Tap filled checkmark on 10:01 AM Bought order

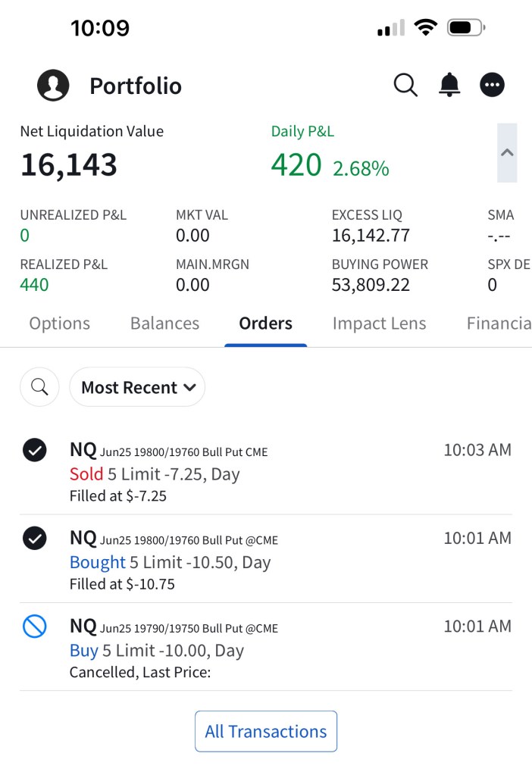(35, 538)
